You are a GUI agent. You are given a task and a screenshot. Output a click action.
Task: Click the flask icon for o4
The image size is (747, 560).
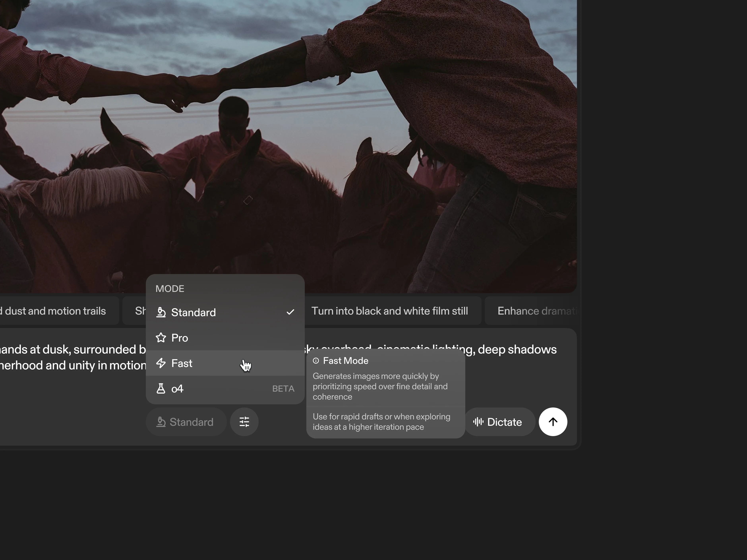pos(161,388)
